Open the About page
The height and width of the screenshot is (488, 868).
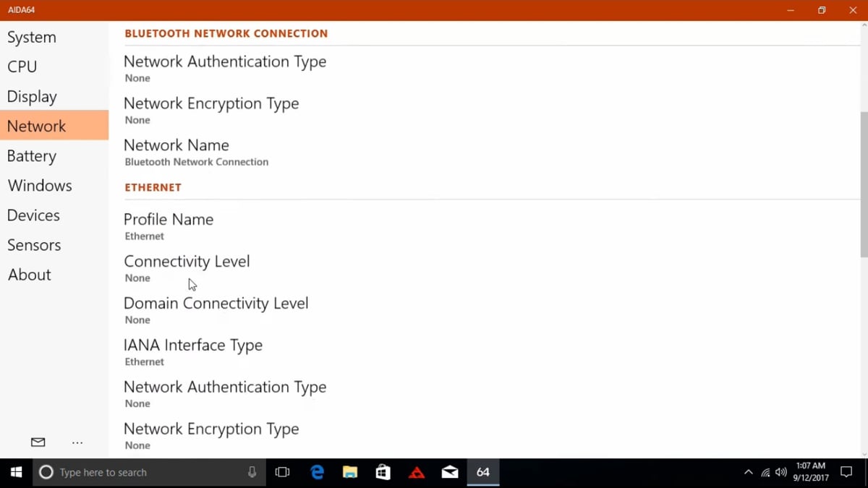[x=30, y=275]
